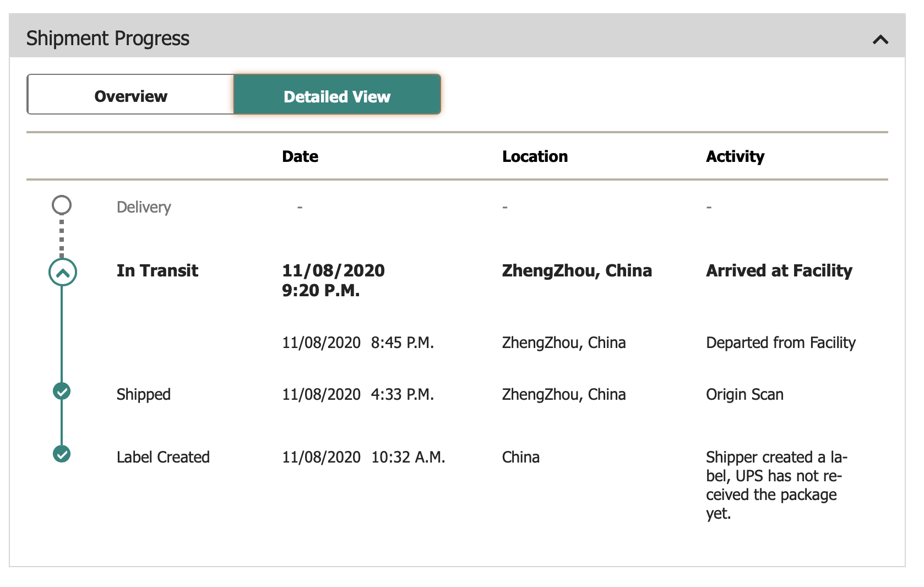Image resolution: width=924 pixels, height=587 pixels.
Task: Click the Shipment Progress header title
Action: (x=108, y=39)
